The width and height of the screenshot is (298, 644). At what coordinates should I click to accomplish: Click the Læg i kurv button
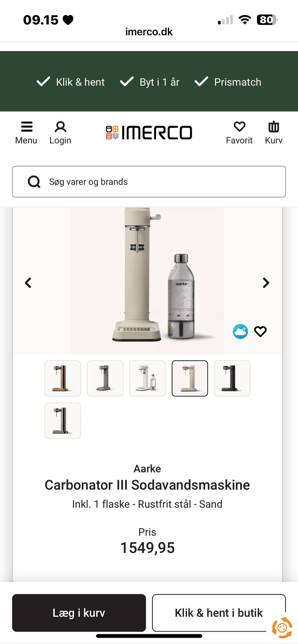pos(79,613)
